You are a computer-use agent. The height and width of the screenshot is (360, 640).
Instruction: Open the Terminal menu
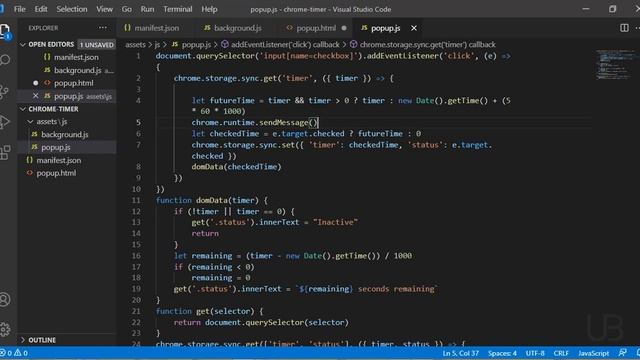[x=178, y=9]
